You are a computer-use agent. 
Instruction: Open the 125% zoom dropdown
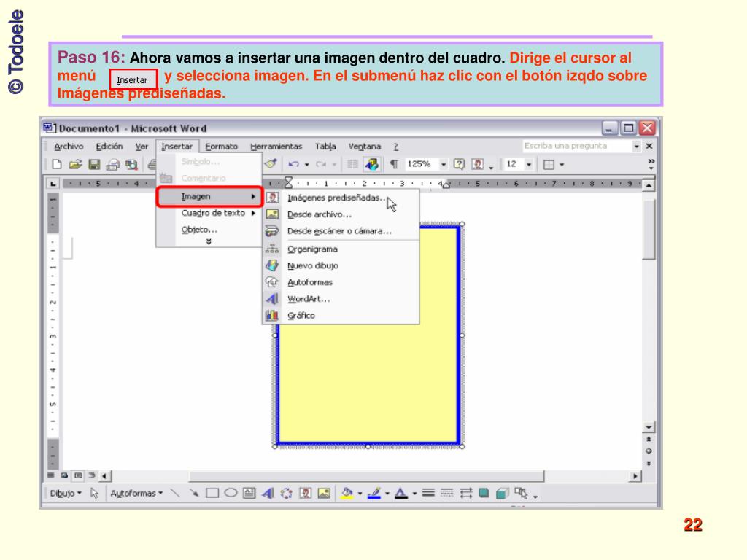pyautogui.click(x=444, y=164)
